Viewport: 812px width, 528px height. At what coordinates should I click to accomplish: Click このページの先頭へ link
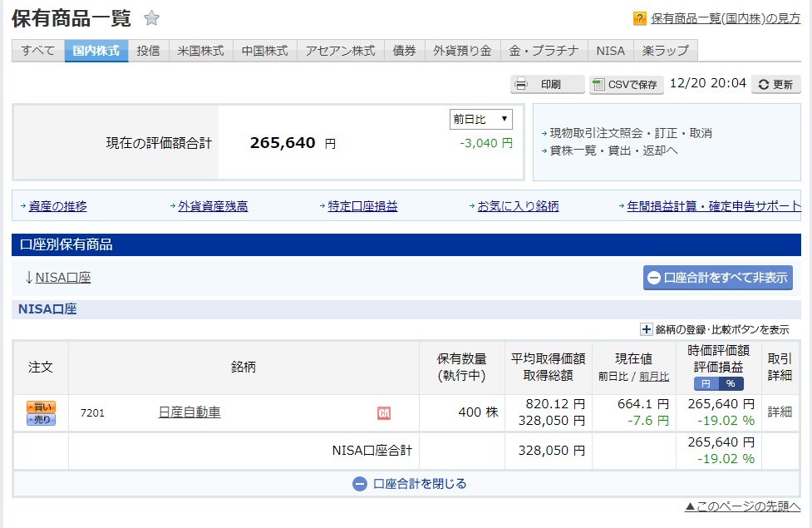point(743,506)
